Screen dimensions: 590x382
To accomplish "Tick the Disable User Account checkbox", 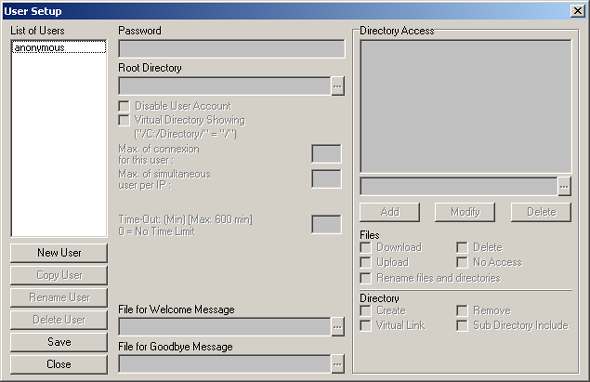I will point(124,106).
